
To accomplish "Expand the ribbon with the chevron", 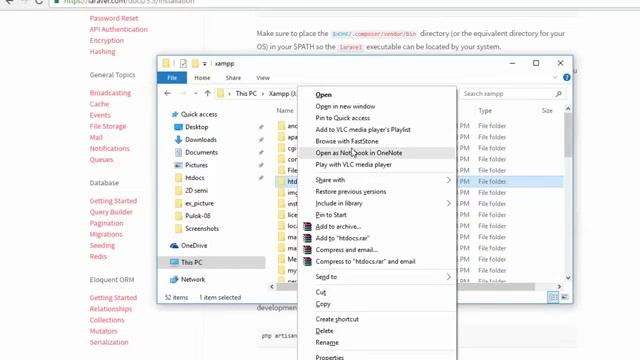I will pos(555,78).
